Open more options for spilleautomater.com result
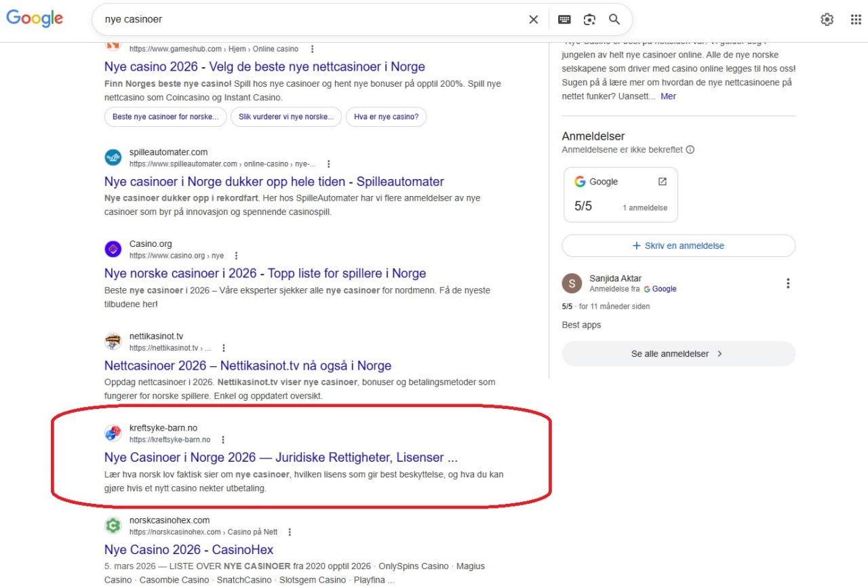The width and height of the screenshot is (868, 588). [x=329, y=164]
